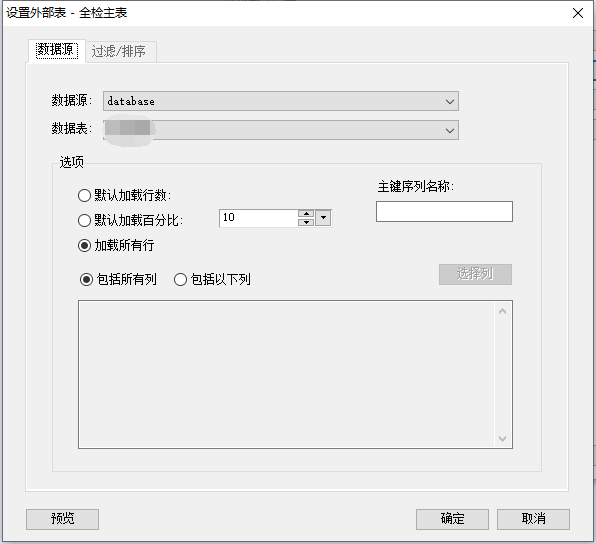The height and width of the screenshot is (544, 596).
Task: Select the 默认加载行数 radio button
Action: tap(84, 196)
